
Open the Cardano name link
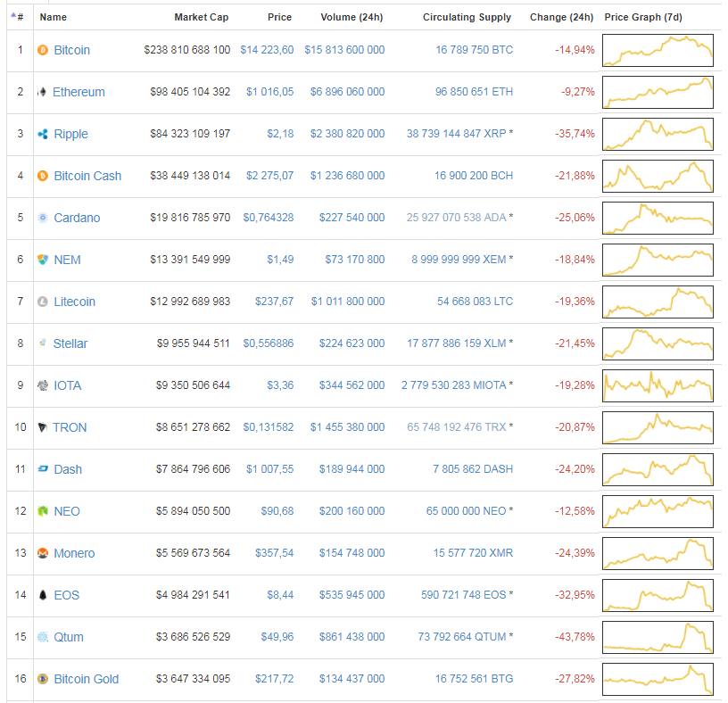click(77, 218)
